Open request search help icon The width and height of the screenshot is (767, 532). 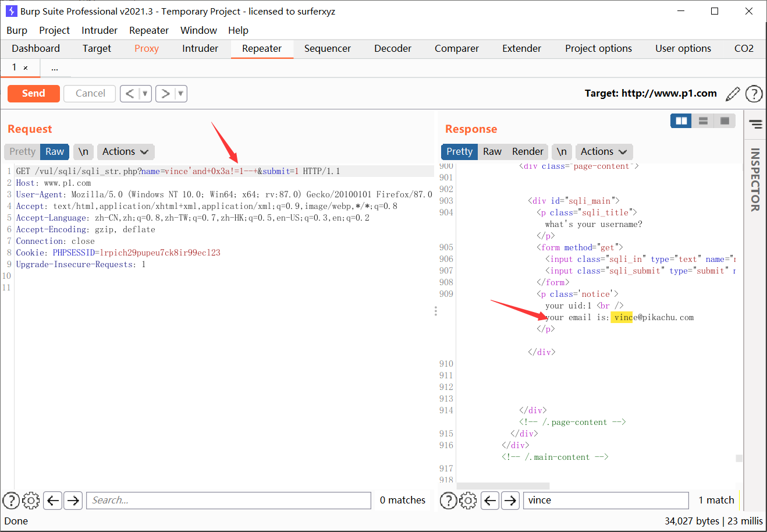[11, 500]
